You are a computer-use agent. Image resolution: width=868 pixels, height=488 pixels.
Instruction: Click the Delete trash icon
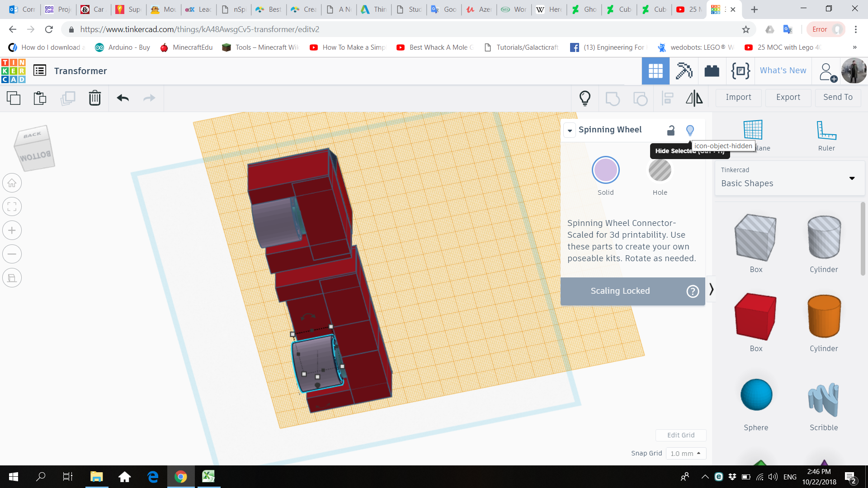pos(94,98)
